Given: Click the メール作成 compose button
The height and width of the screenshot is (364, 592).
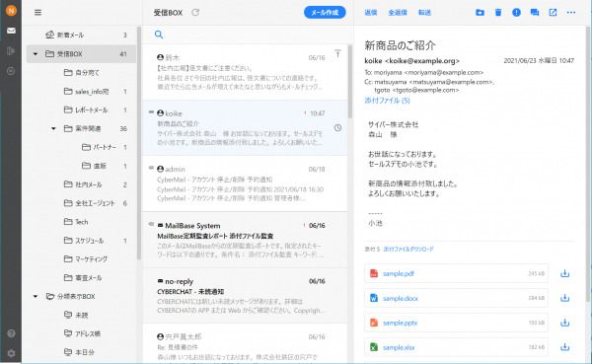Looking at the screenshot, I should coord(325,13).
